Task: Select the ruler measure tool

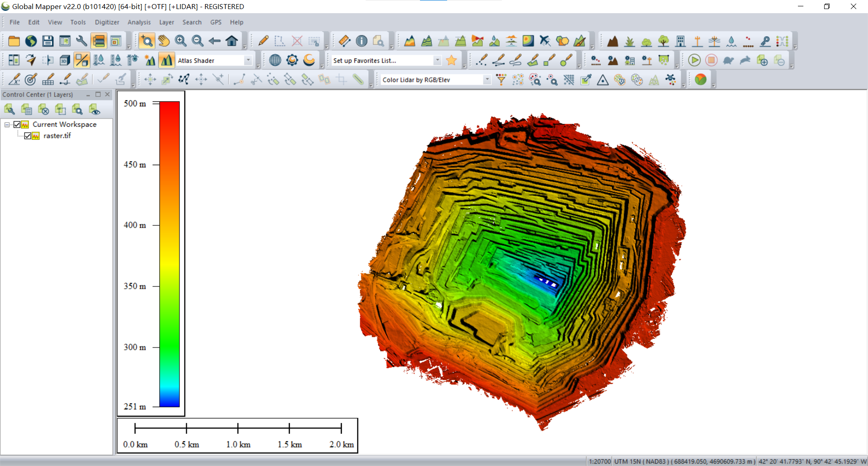Action: coord(344,41)
